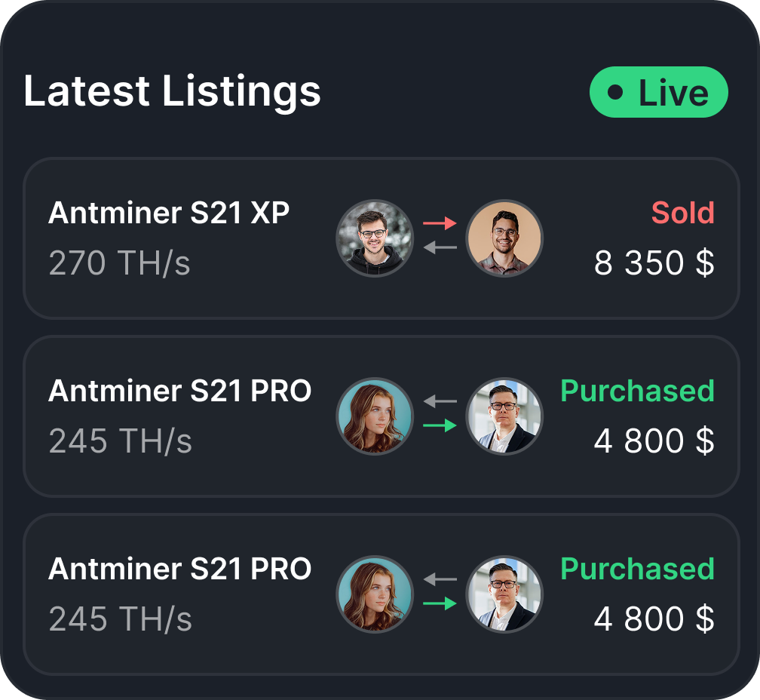Click the 270 TH/s hashrate text
This screenshot has height=700, width=760.
point(119,263)
